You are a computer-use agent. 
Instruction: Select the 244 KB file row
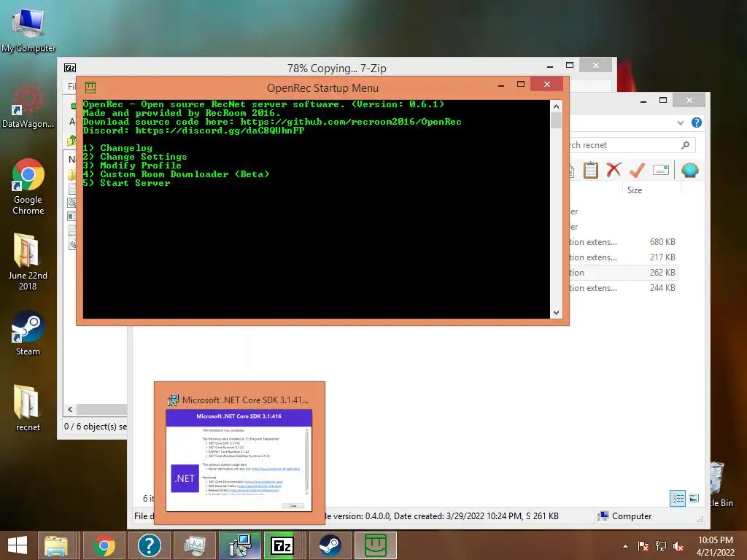623,287
